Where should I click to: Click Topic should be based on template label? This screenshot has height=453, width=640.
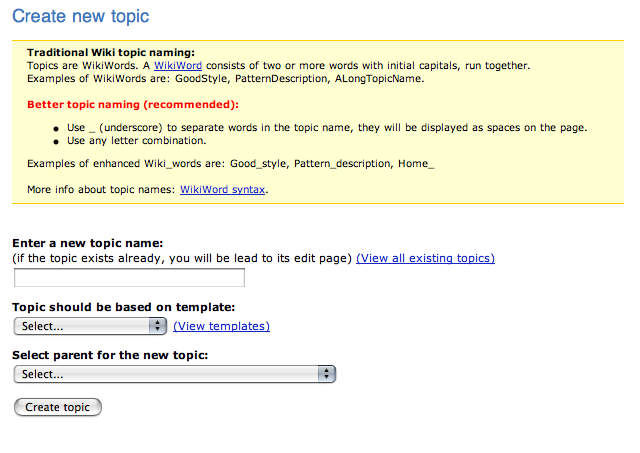pyautogui.click(x=124, y=307)
